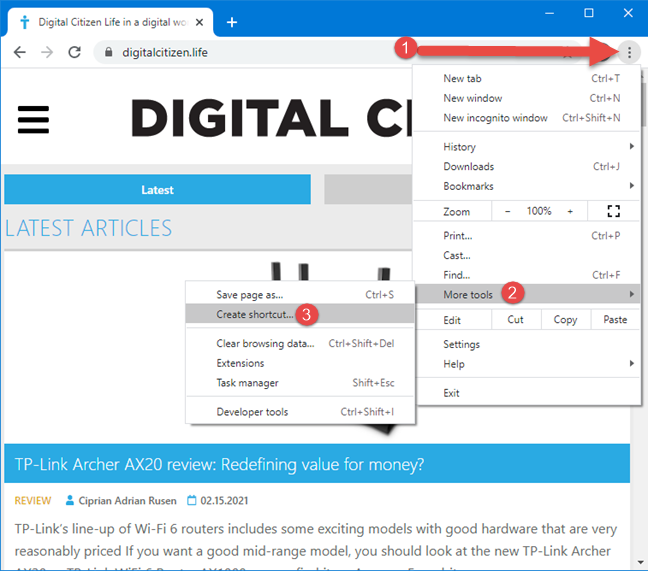Open the TP-Link Archer AX20 review headline

click(x=219, y=464)
